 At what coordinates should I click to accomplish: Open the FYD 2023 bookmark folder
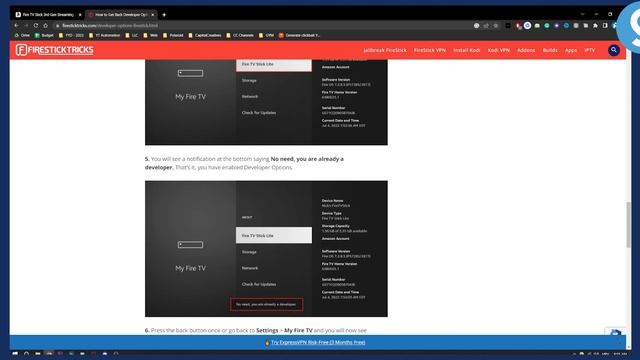click(x=71, y=36)
